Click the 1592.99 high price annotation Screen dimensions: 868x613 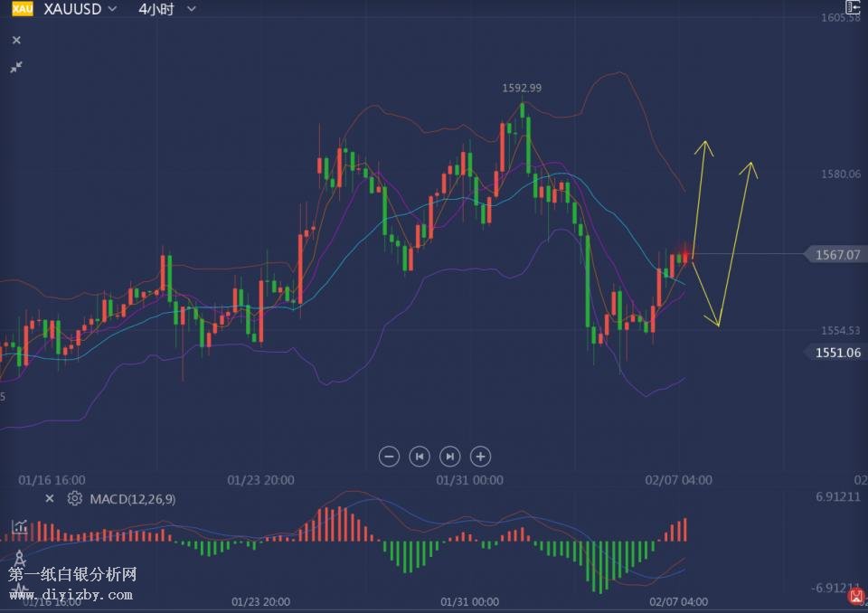[522, 88]
